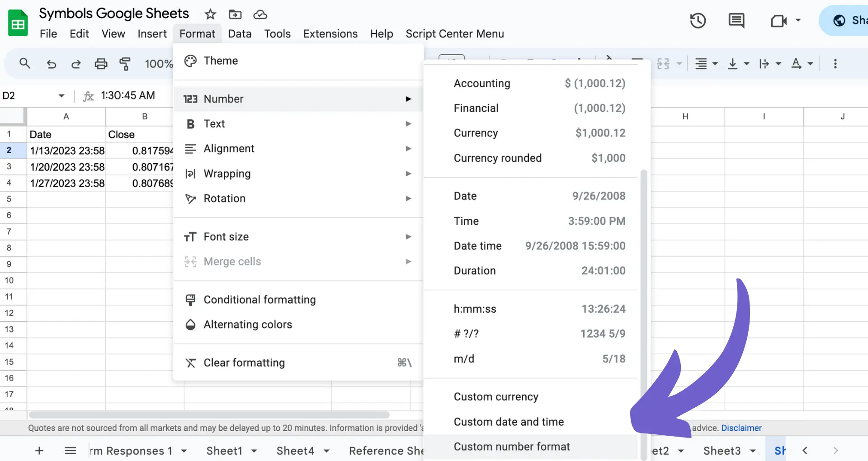Apply Date time format
This screenshot has width=868, height=461.
pyautogui.click(x=531, y=246)
